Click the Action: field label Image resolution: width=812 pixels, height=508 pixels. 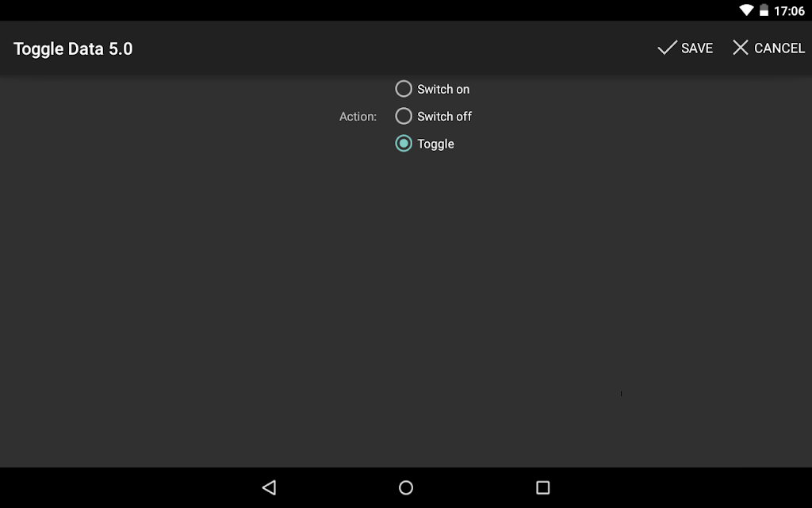(358, 117)
